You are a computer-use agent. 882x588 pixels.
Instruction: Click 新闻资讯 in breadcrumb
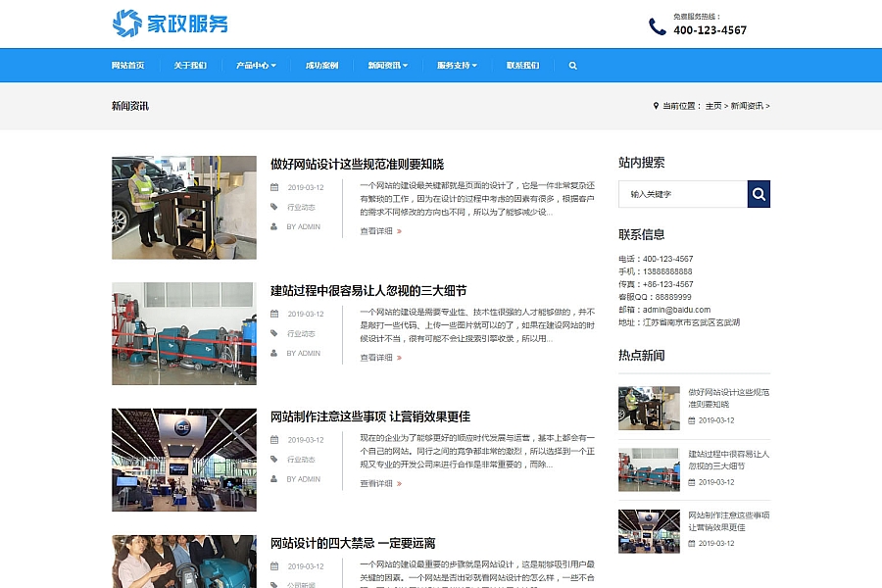(x=747, y=106)
